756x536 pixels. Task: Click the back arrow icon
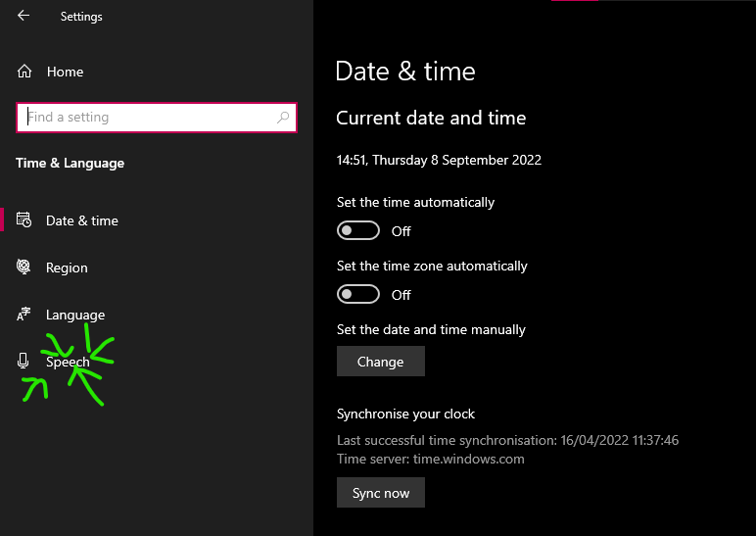24,16
